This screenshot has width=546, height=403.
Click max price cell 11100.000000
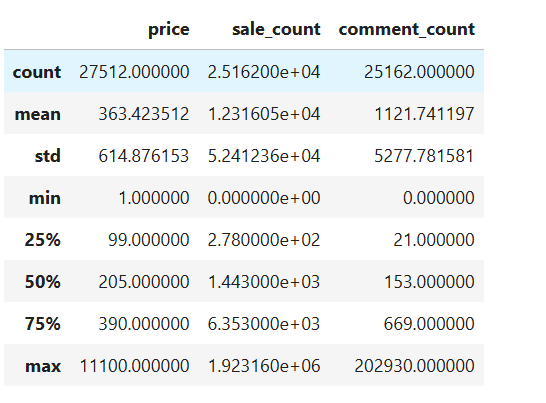134,366
